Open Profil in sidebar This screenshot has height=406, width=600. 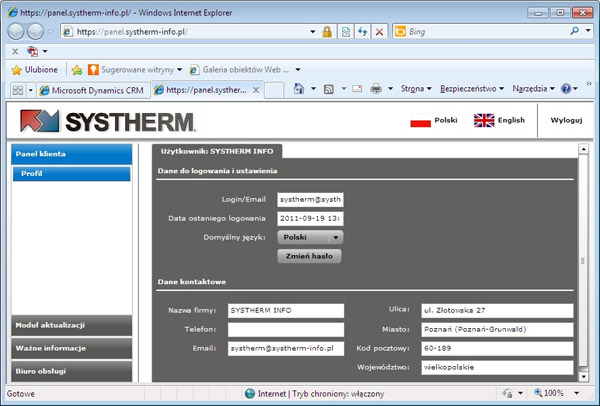(x=72, y=174)
